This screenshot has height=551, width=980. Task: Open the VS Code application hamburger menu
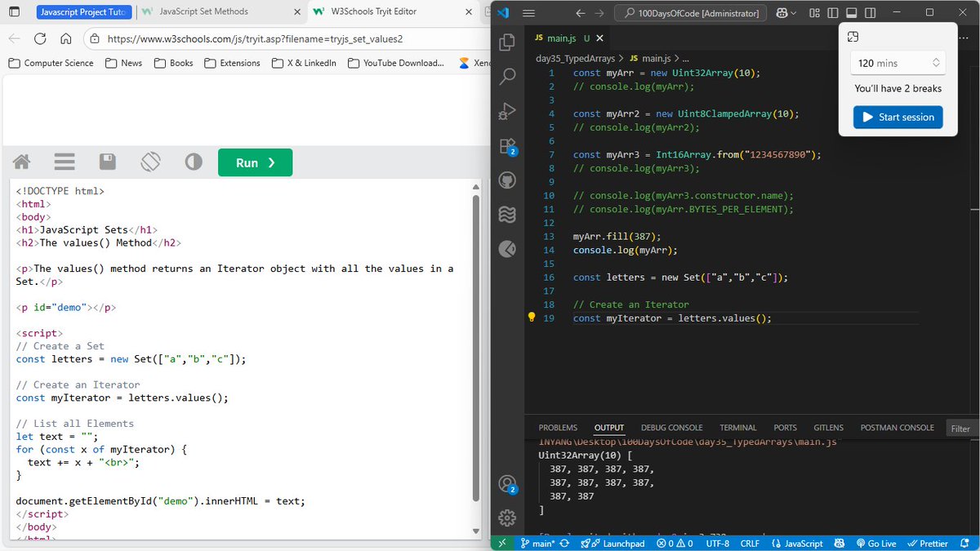click(x=528, y=13)
